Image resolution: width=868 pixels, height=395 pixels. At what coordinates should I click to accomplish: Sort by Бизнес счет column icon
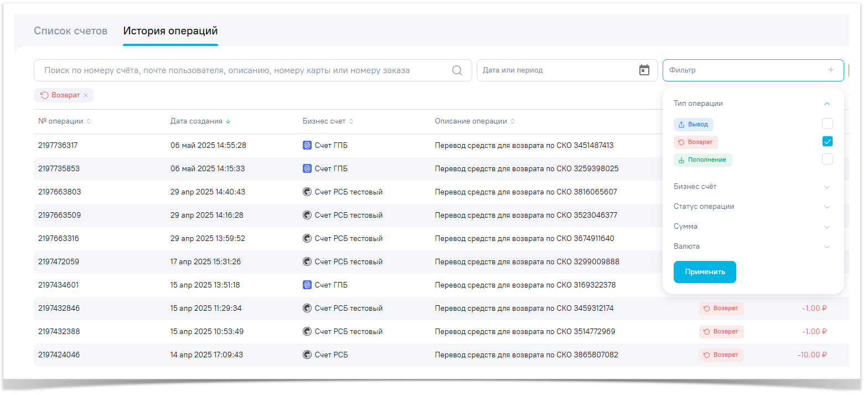point(351,121)
